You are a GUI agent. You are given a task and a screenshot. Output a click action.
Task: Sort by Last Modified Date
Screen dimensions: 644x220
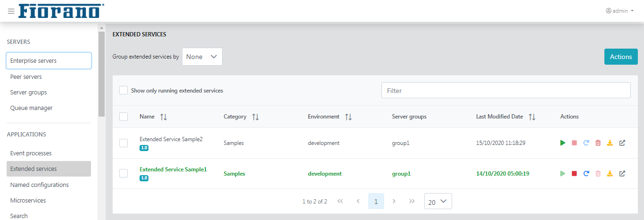[532, 117]
